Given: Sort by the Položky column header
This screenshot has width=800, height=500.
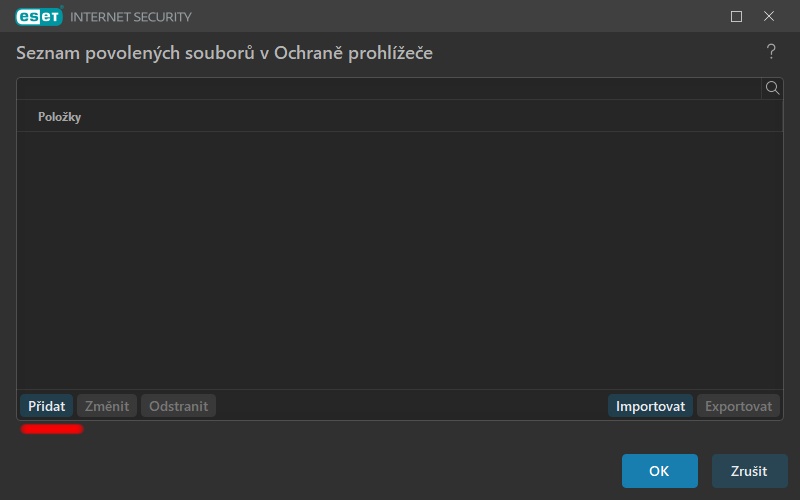Looking at the screenshot, I should point(59,117).
